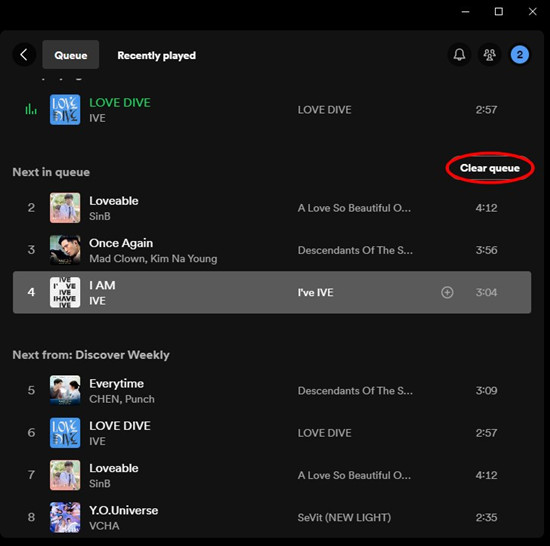Open the LOVE DIVE album link of now-playing track

coord(324,110)
